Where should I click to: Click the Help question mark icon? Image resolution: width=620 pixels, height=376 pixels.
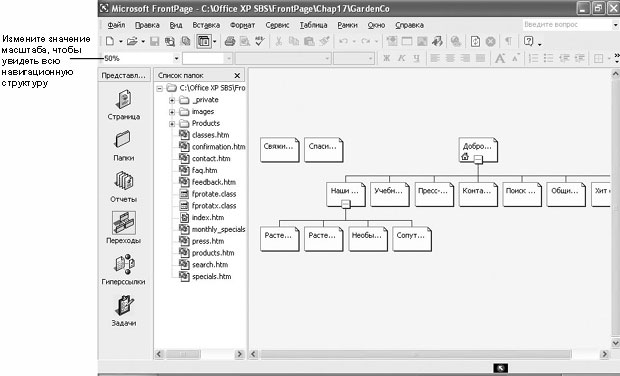(528, 41)
